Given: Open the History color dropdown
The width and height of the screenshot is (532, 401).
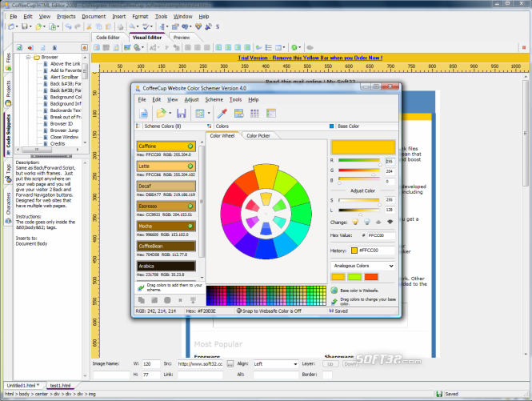Looking at the screenshot, I should point(373,251).
